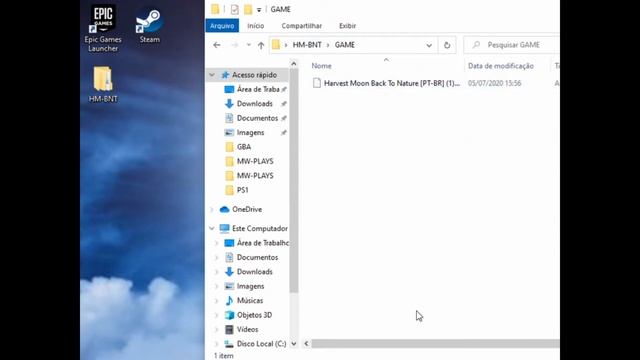The image size is (640, 360).
Task: Open the Steam desktop shortcut
Action: coord(149,26)
